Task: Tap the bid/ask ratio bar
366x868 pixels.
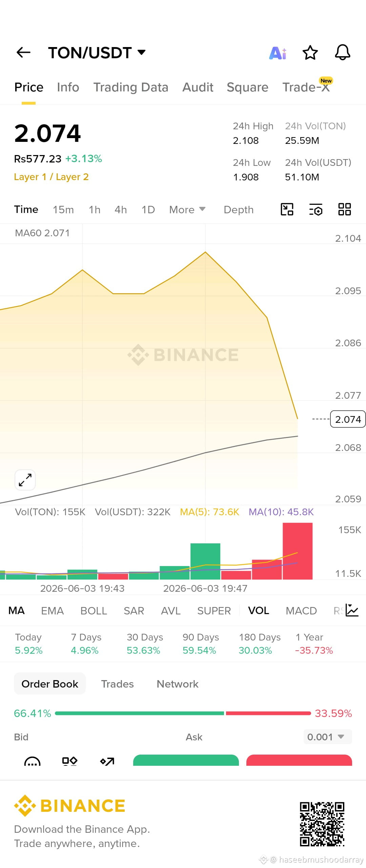Action: pyautogui.click(x=183, y=713)
